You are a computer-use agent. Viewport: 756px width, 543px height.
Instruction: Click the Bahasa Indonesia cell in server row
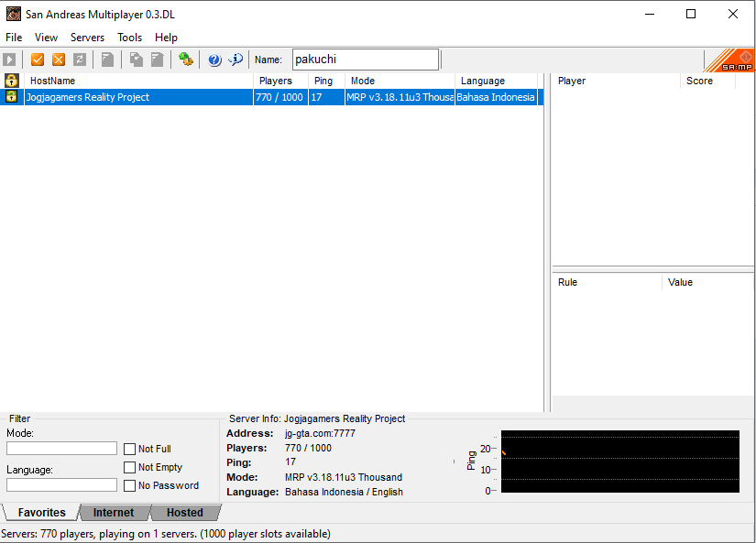click(496, 97)
